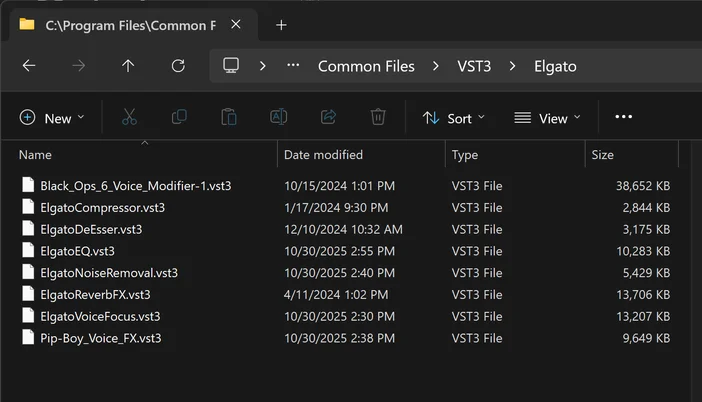Click the Back navigation arrow
Screen dimensions: 702x402
(x=29, y=66)
